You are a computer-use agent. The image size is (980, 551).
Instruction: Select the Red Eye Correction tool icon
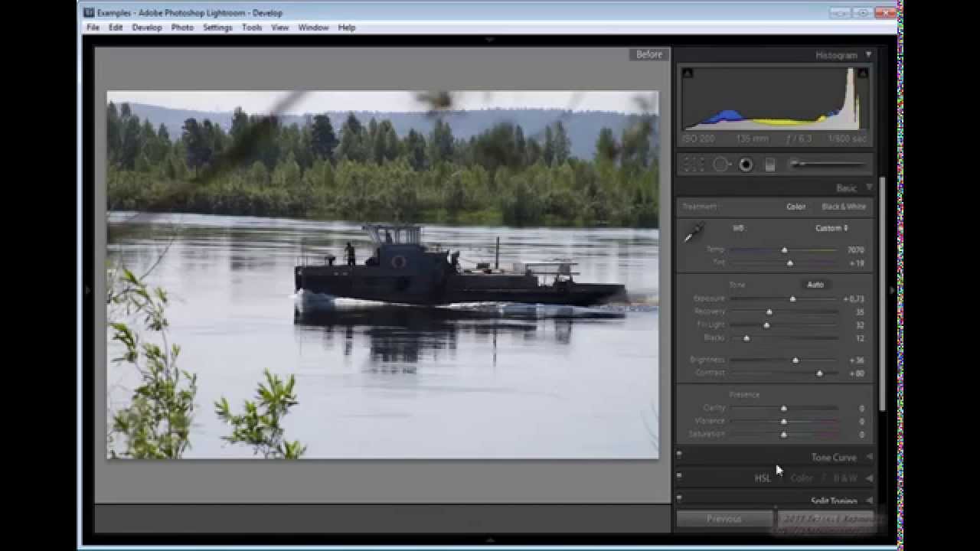[x=746, y=165]
